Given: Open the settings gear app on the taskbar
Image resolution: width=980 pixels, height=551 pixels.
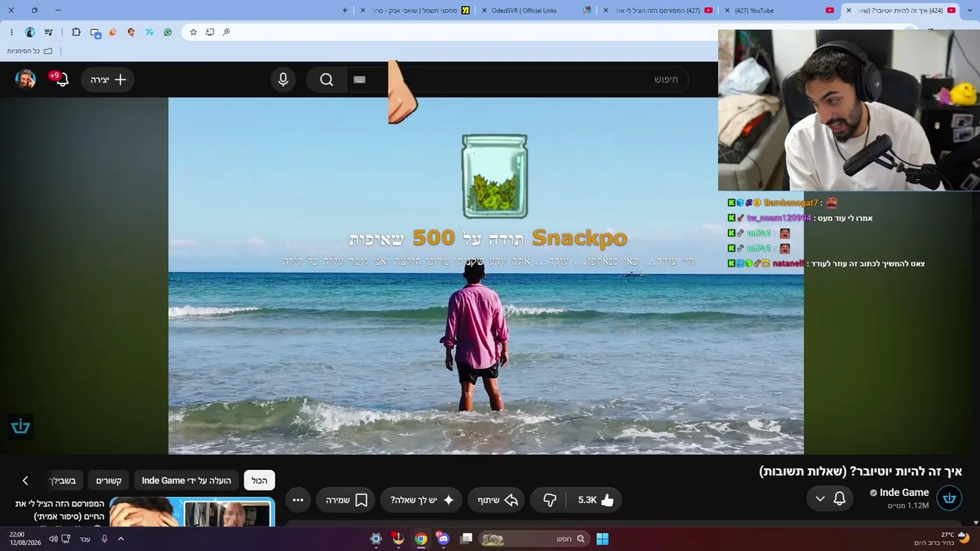Looking at the screenshot, I should (375, 539).
